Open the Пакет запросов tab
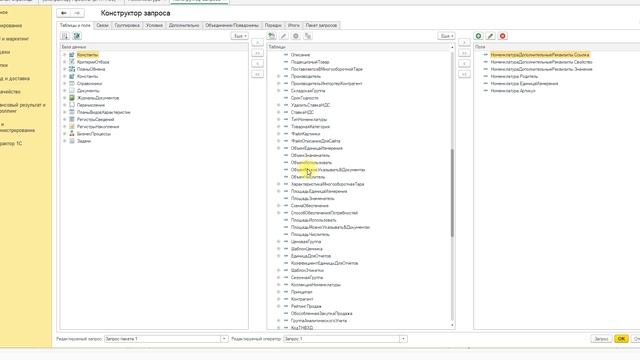Viewport: 640px width, 360px height. (321, 25)
